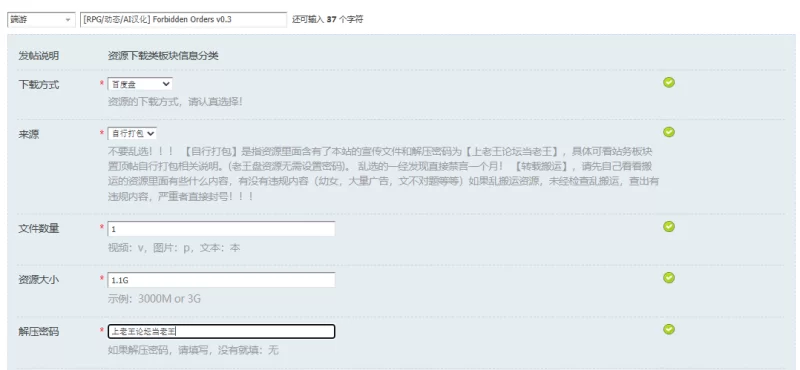Screen dimensions: 800x370
Task: Open the 下载方式 dropdown showing 百度盘
Action: [140, 84]
